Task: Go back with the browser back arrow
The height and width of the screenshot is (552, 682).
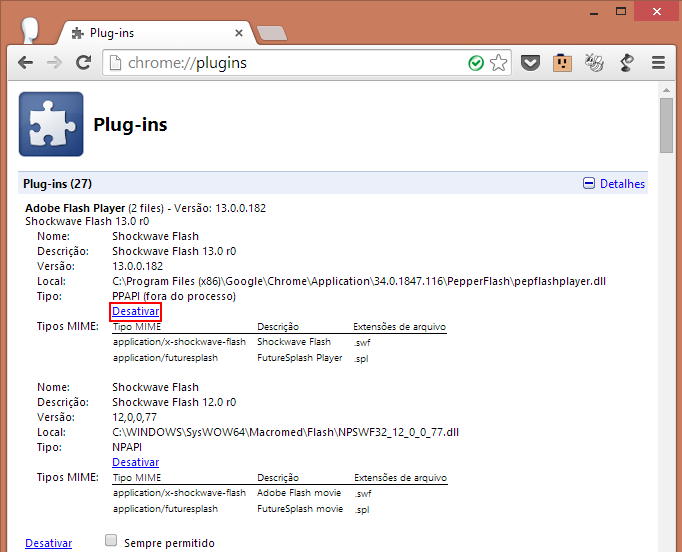Action: coord(26,63)
